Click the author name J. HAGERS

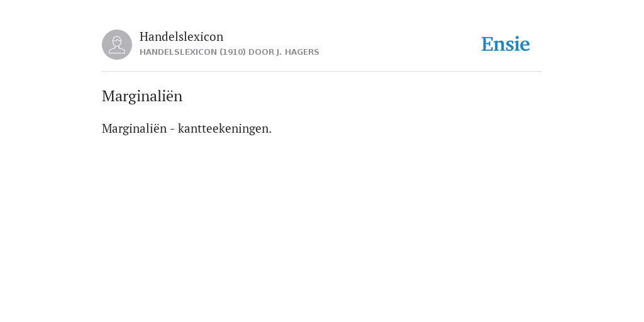pyautogui.click(x=297, y=52)
